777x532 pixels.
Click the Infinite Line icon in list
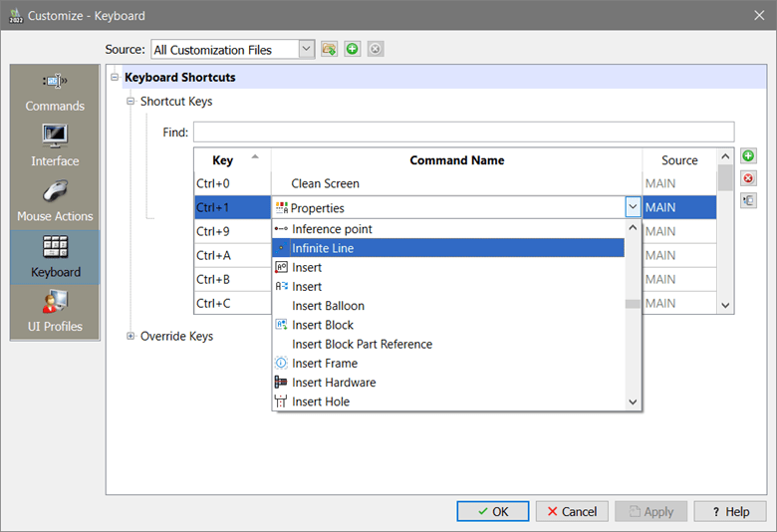[x=281, y=248]
